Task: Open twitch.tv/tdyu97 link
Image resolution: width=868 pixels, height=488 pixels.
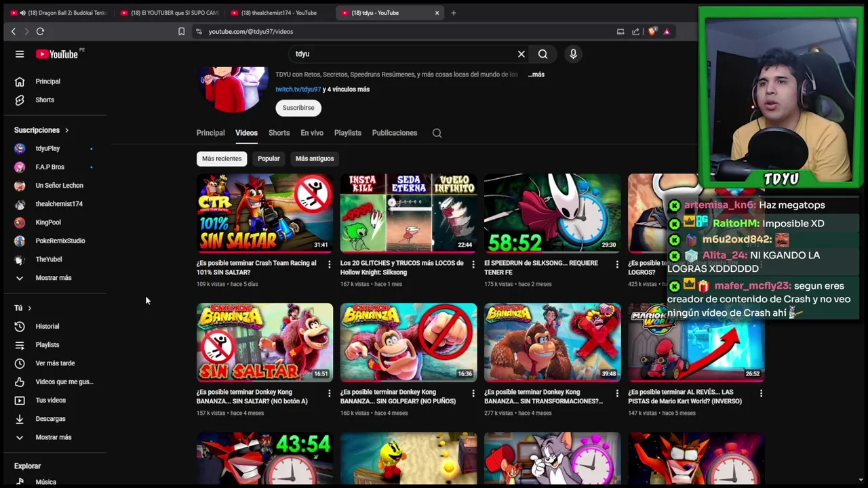Action: click(298, 89)
